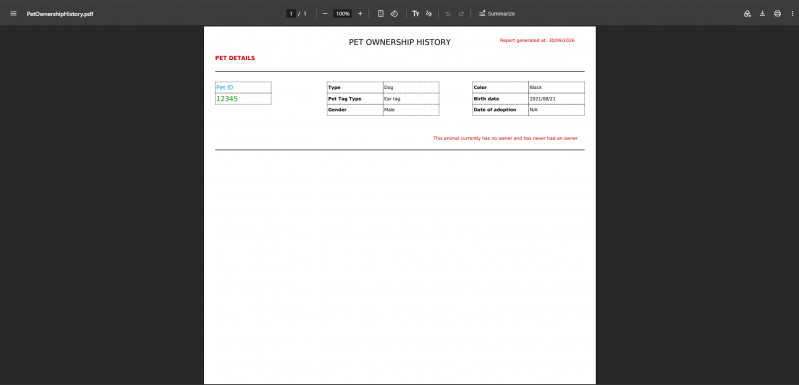Open the save to Drive icon
This screenshot has height=385, width=799.
747,14
